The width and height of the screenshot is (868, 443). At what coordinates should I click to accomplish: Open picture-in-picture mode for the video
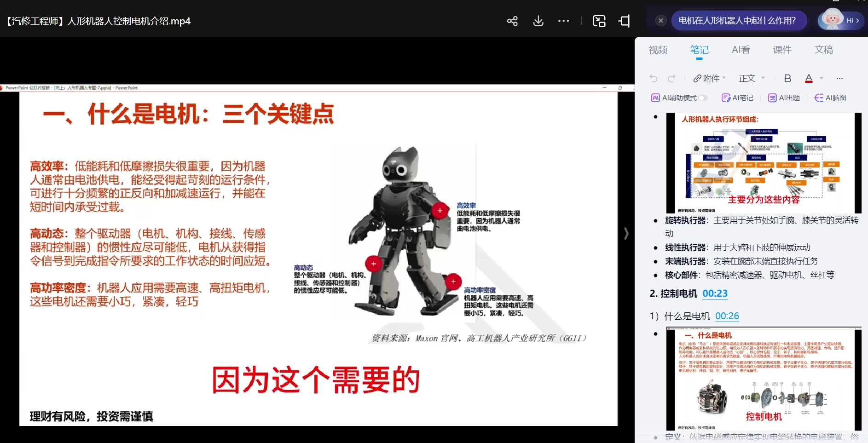[x=599, y=21]
